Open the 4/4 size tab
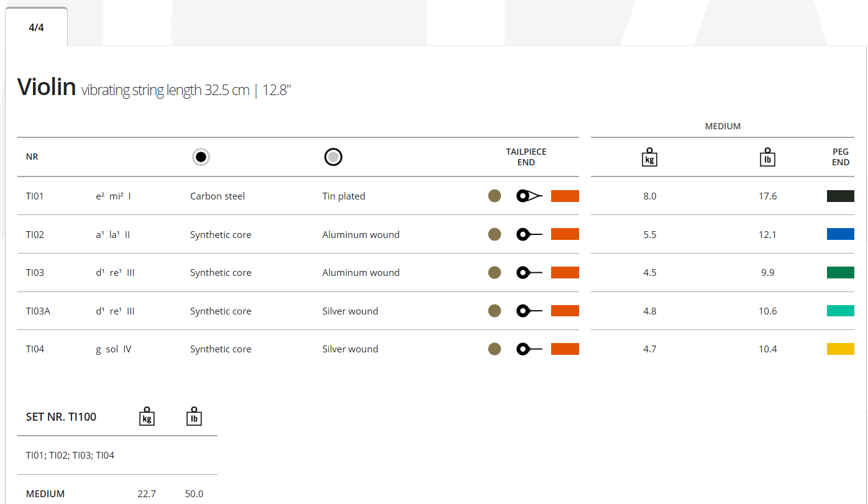Viewport: 868px width, 504px height. pyautogui.click(x=36, y=27)
